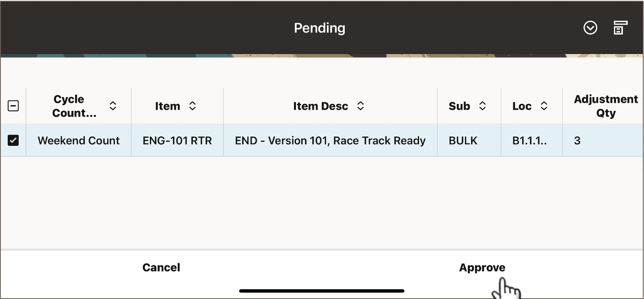Expand sorting options on the Item Desc header
644x299 pixels.
tap(360, 106)
